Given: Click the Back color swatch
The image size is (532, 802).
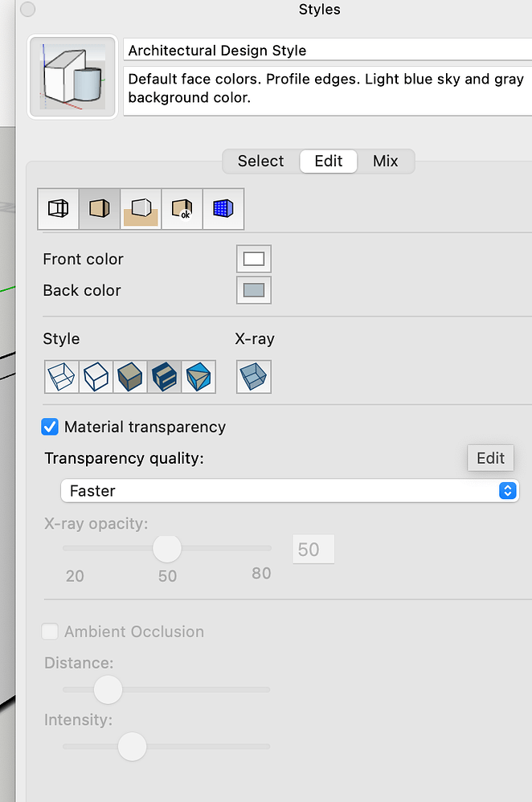Looking at the screenshot, I should point(254,290).
